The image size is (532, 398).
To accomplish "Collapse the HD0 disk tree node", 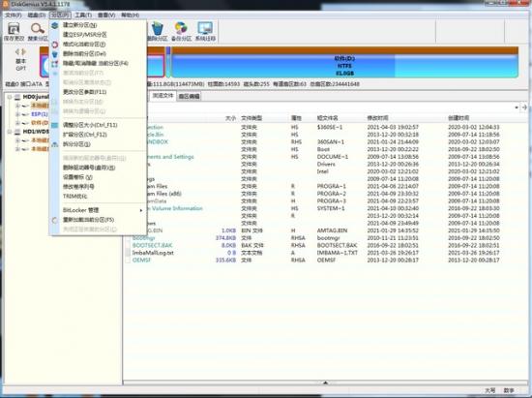I will pyautogui.click(x=10, y=97).
